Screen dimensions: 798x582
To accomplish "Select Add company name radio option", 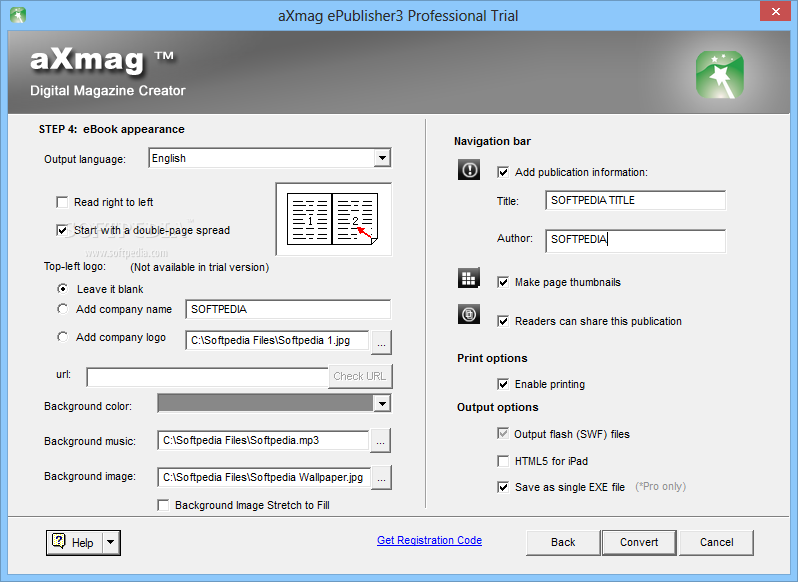I will [62, 309].
